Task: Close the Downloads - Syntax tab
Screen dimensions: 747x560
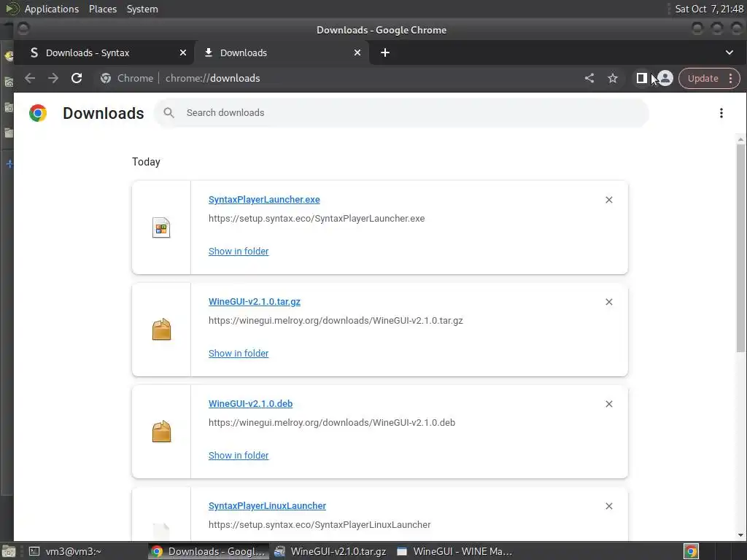Action: [183, 52]
